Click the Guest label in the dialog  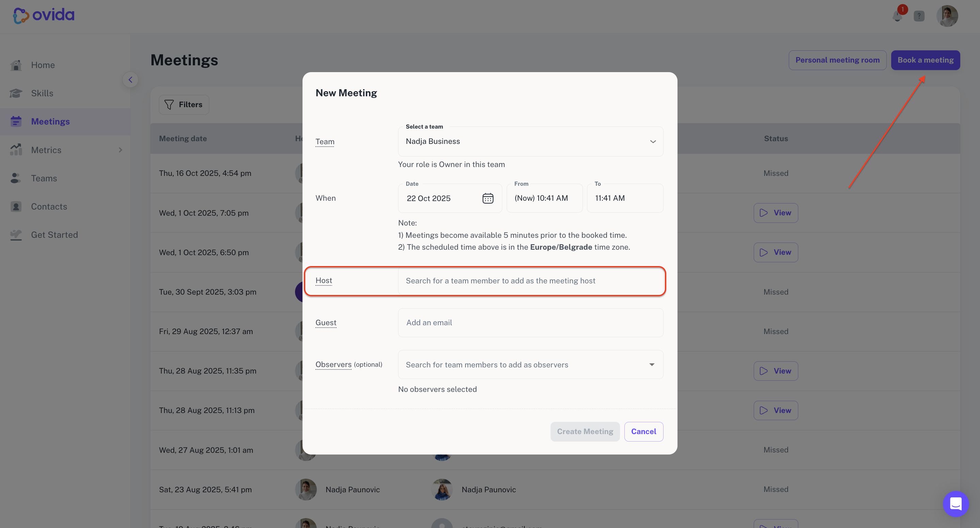click(x=326, y=323)
